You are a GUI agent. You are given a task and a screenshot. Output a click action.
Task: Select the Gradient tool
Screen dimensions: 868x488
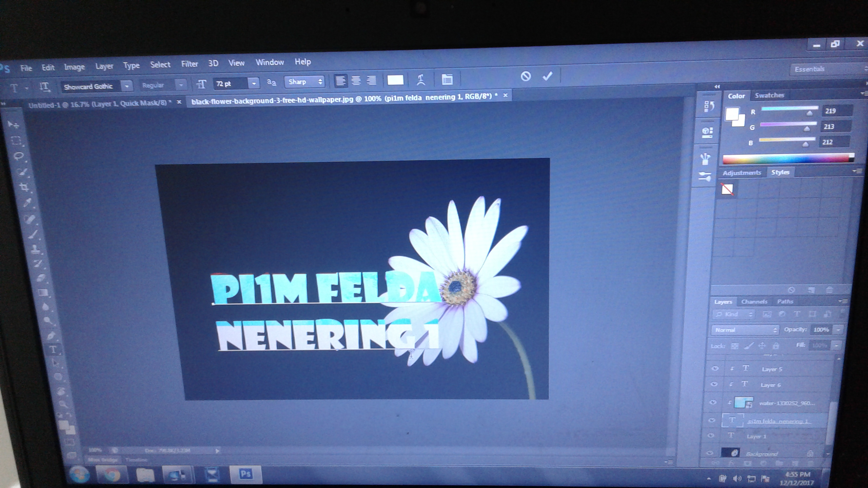[x=43, y=292]
